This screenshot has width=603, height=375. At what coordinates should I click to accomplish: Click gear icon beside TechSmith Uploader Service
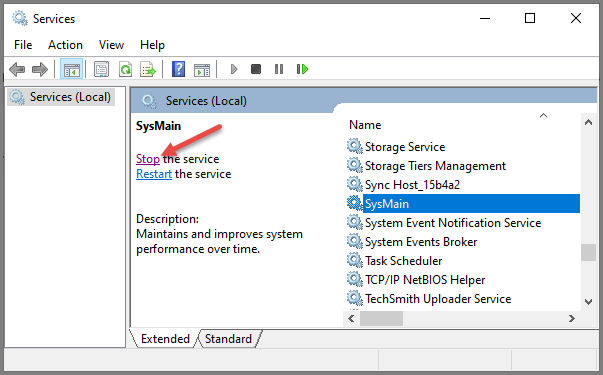click(355, 298)
